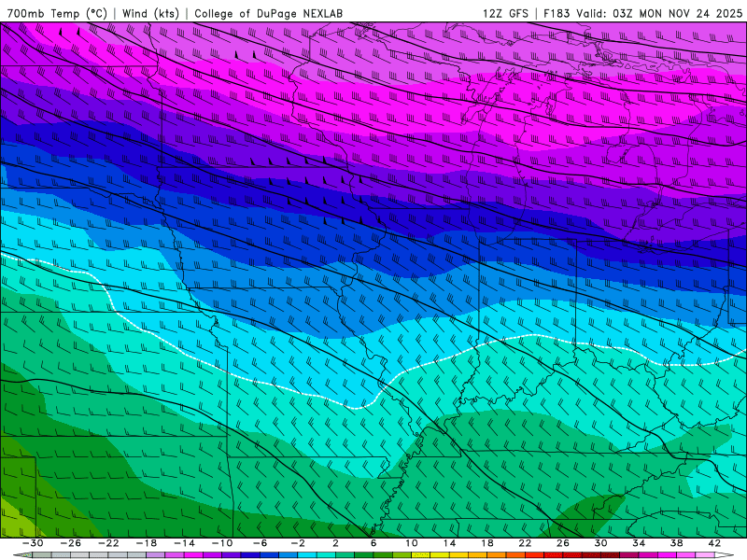Select the 38 label on the temperature legend
747x560 pixels.
click(x=676, y=543)
